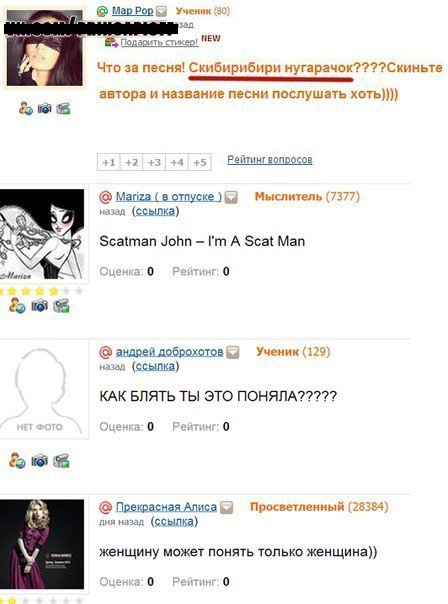Click the video icon under Мар Рор's avatar

pos(63,109)
